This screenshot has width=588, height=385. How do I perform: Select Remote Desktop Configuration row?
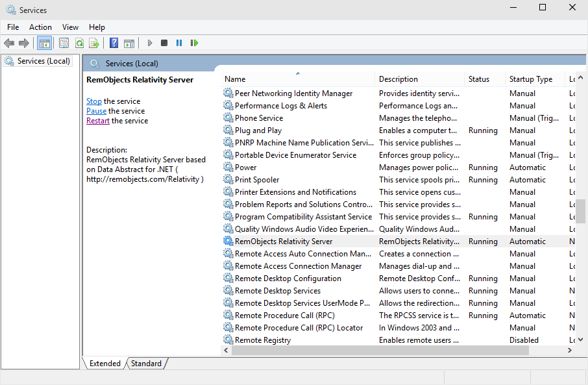click(398, 278)
